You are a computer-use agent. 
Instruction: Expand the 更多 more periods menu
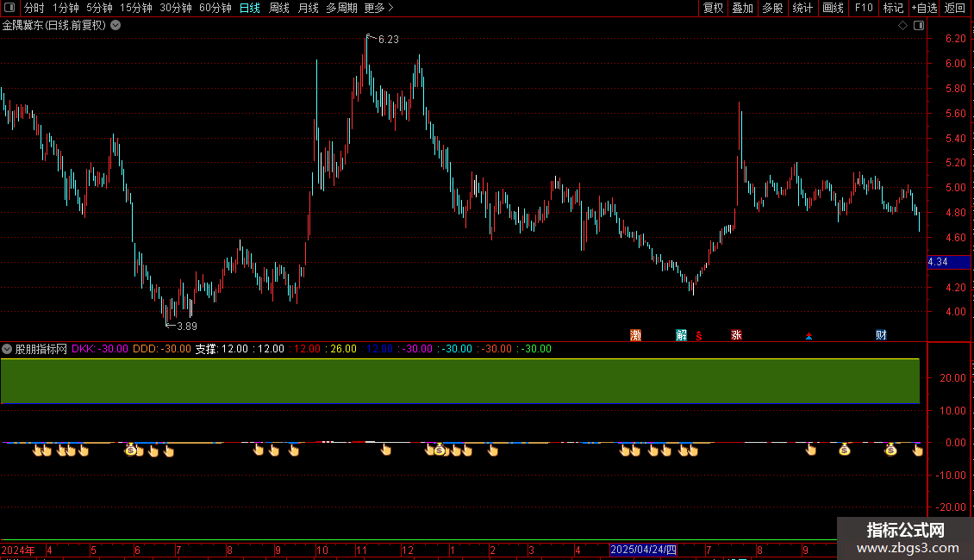(x=378, y=8)
